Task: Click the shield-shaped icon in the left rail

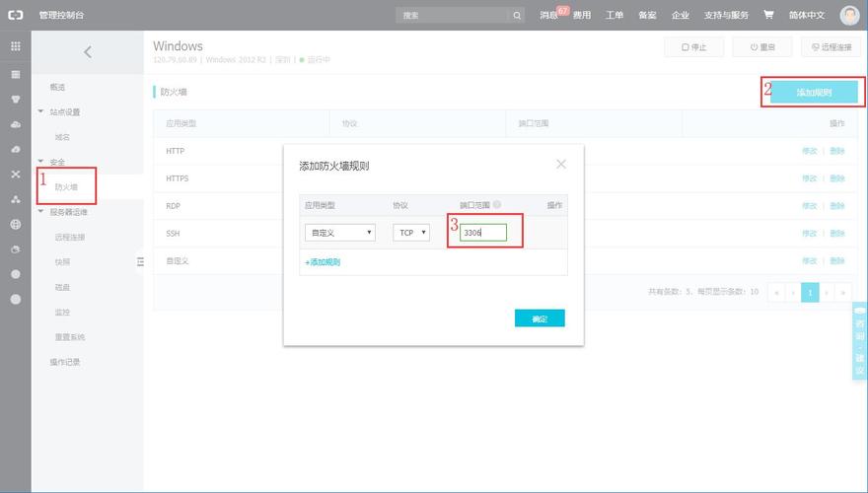Action: [16, 100]
